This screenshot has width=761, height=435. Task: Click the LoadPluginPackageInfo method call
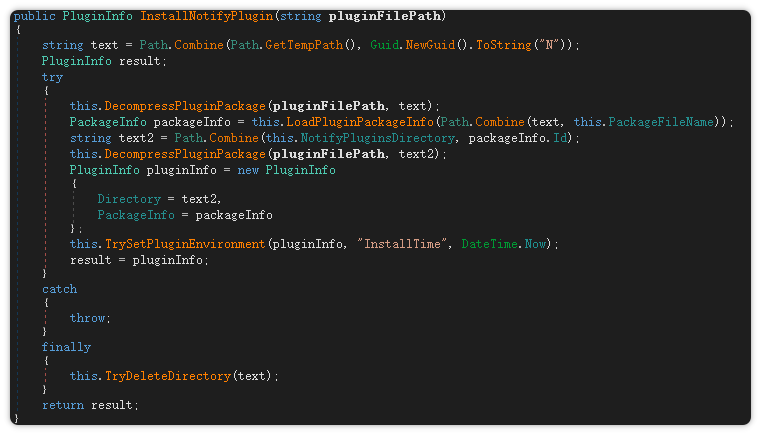point(356,122)
